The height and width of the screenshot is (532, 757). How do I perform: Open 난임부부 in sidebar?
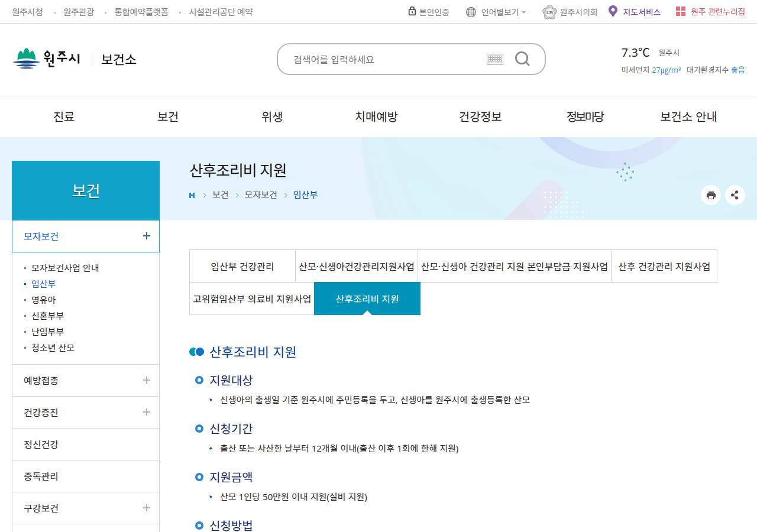tap(48, 332)
